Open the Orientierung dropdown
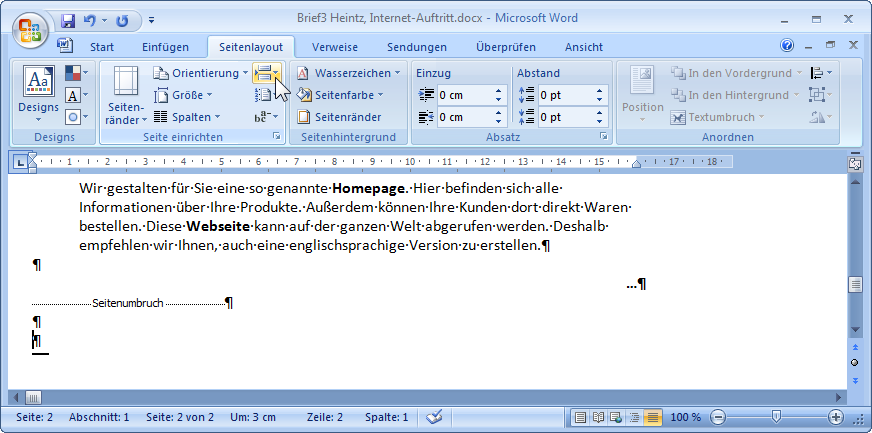The width and height of the screenshot is (872, 433). (200, 73)
